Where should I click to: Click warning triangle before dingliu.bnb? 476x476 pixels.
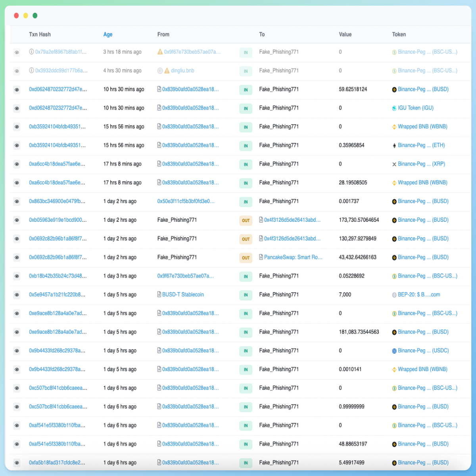(167, 71)
